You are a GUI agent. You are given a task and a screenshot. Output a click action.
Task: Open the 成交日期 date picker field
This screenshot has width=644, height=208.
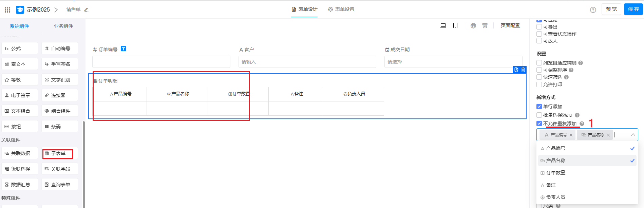453,62
